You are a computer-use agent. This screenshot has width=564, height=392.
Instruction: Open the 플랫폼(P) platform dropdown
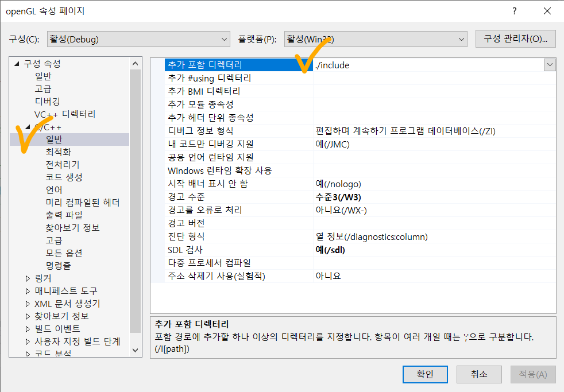pyautogui.click(x=376, y=39)
